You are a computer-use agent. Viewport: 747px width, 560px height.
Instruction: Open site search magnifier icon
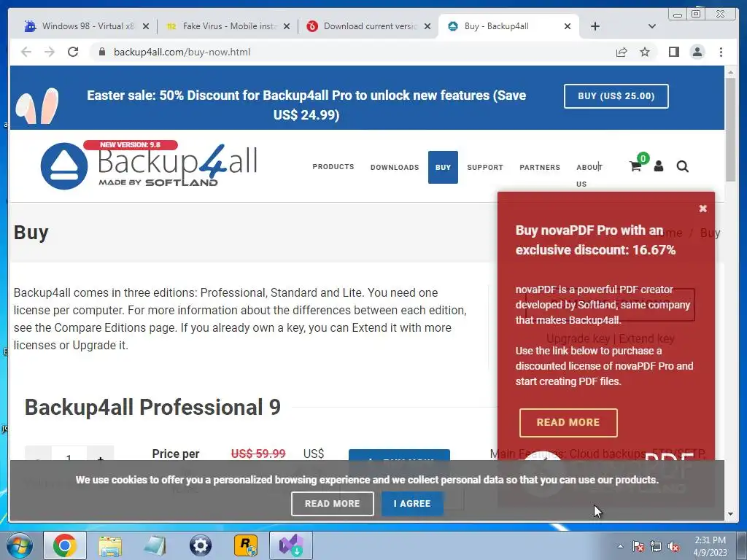tap(682, 166)
